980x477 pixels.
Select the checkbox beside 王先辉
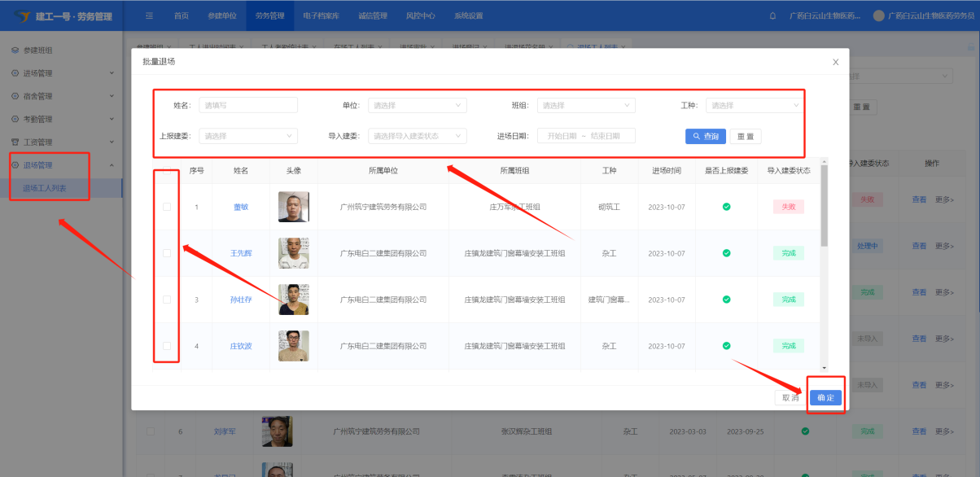click(x=167, y=253)
